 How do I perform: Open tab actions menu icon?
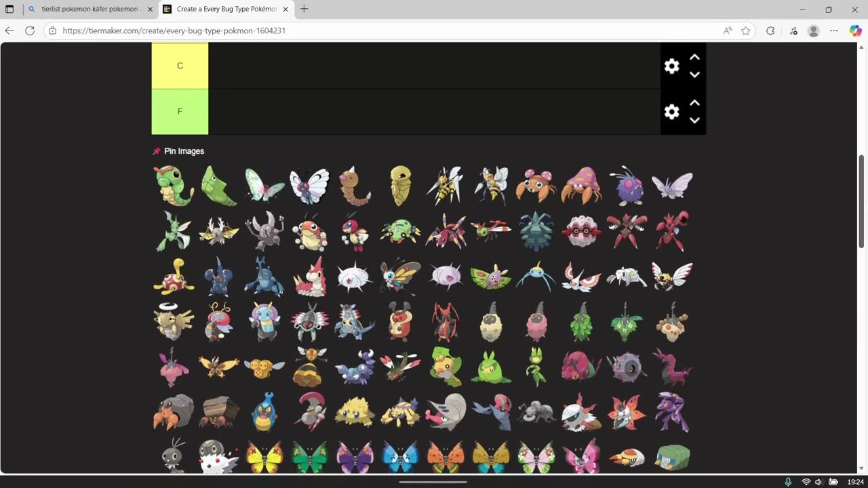(9, 9)
